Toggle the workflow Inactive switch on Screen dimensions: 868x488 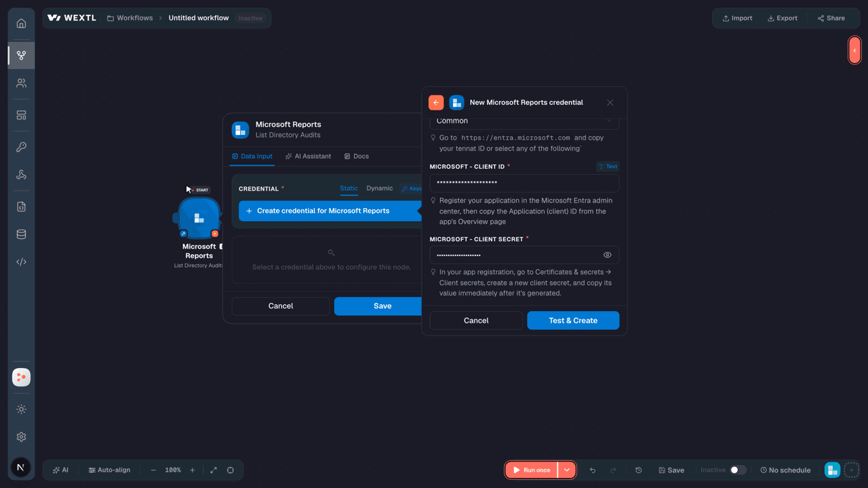[738, 470]
